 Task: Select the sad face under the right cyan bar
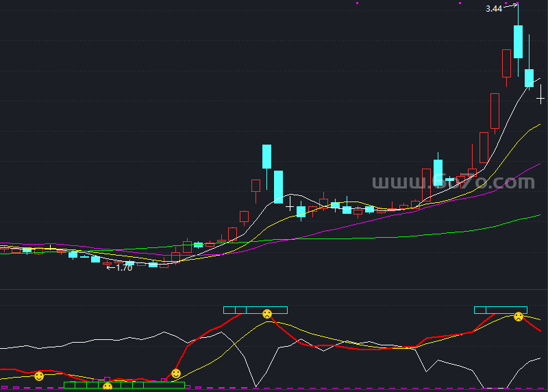click(x=519, y=317)
